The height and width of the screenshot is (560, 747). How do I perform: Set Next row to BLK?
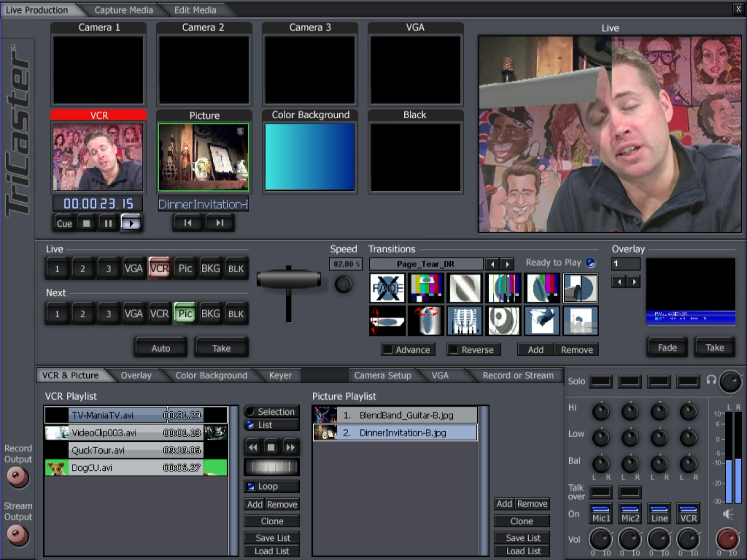pyautogui.click(x=236, y=314)
